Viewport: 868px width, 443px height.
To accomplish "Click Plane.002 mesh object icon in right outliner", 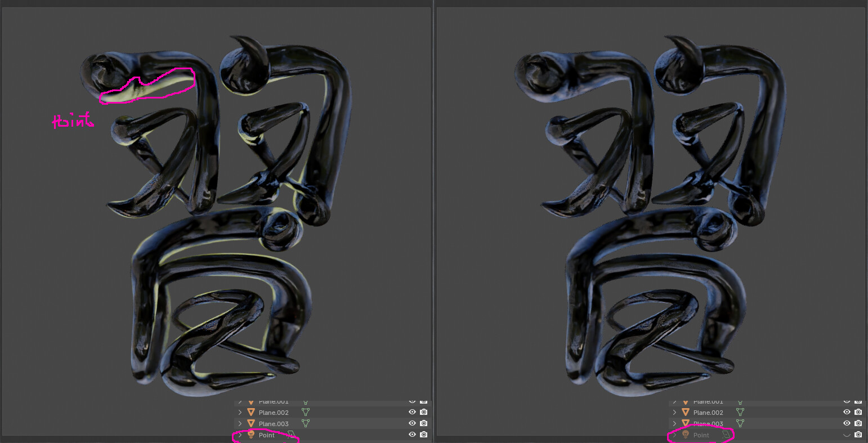I will [x=686, y=413].
